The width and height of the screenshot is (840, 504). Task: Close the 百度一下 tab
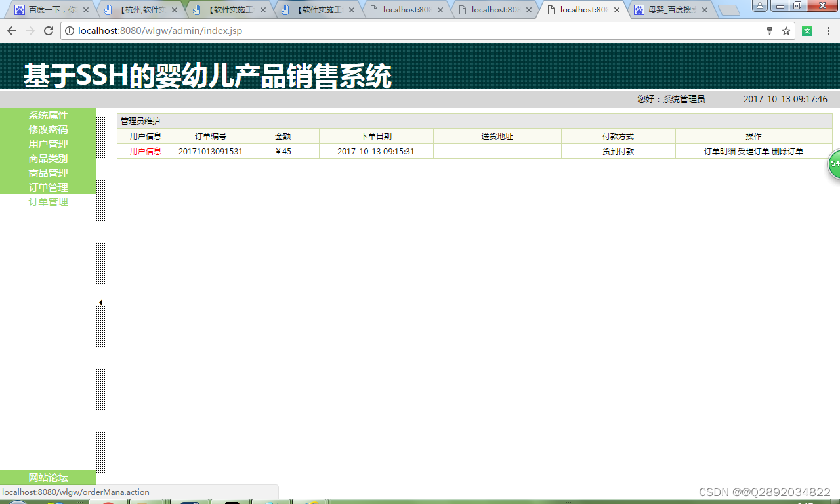[86, 10]
